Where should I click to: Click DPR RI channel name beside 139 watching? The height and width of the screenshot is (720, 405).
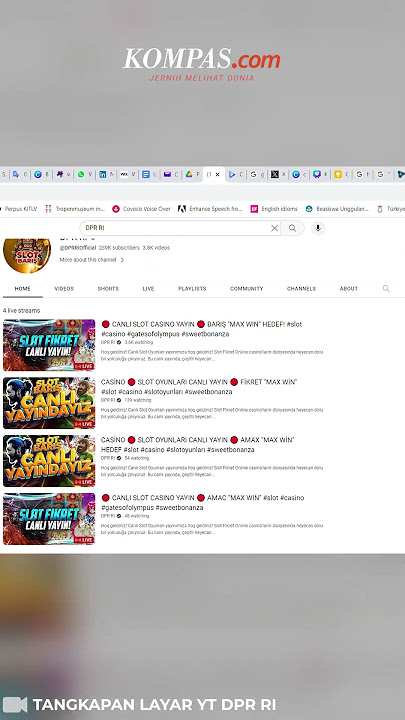[108, 400]
